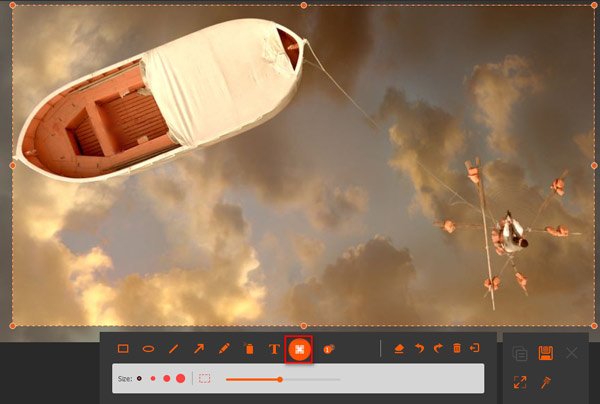Select the straight line tool
600x404 pixels.
click(x=173, y=349)
